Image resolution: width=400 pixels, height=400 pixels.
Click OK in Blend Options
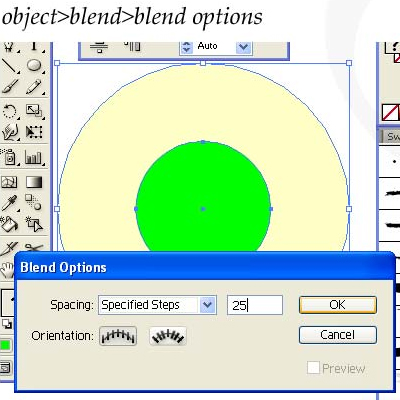(x=338, y=305)
